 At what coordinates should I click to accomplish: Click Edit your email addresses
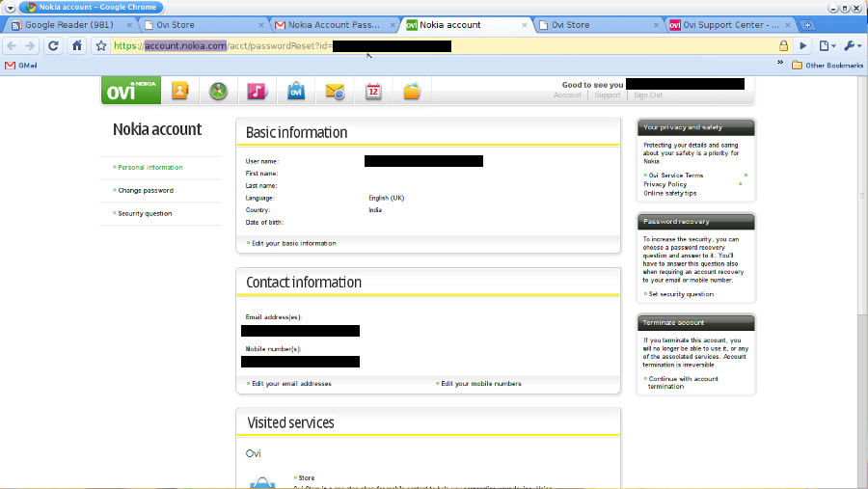(x=291, y=384)
